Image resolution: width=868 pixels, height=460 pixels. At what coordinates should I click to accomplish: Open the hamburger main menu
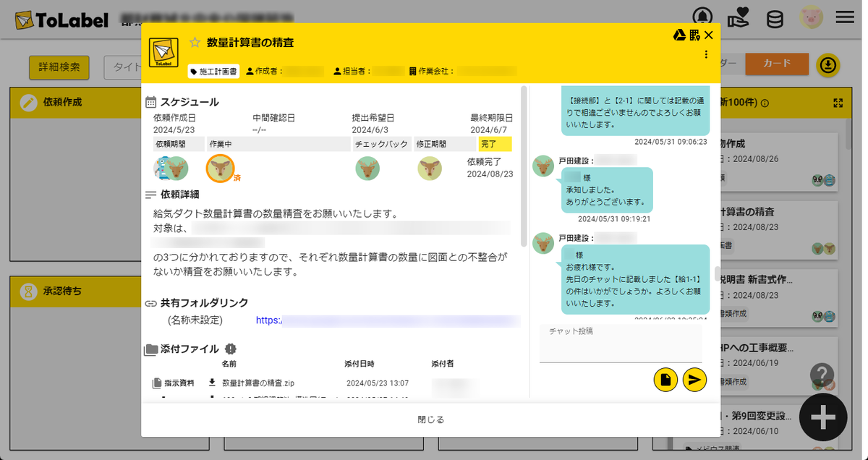(x=845, y=17)
